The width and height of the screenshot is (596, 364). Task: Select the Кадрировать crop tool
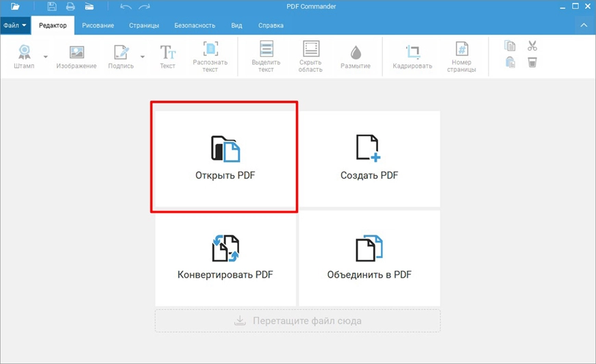coord(412,57)
